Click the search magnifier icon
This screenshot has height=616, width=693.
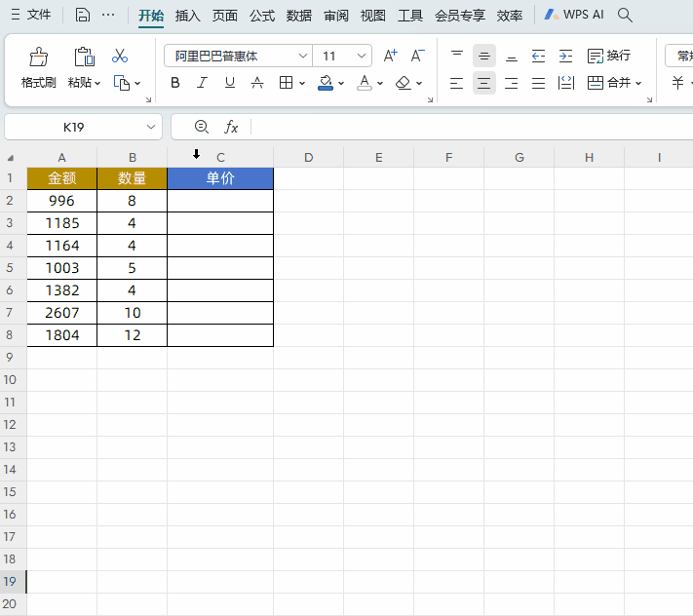625,15
